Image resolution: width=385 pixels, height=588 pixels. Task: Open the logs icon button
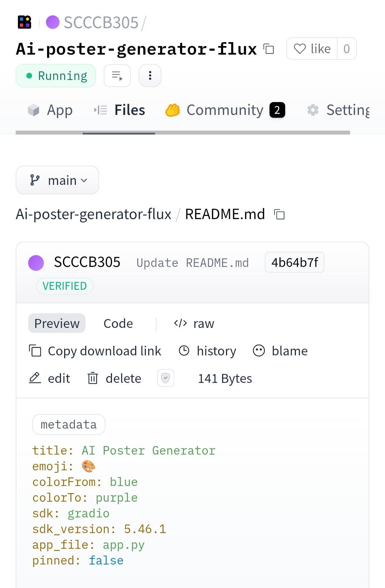coord(117,76)
